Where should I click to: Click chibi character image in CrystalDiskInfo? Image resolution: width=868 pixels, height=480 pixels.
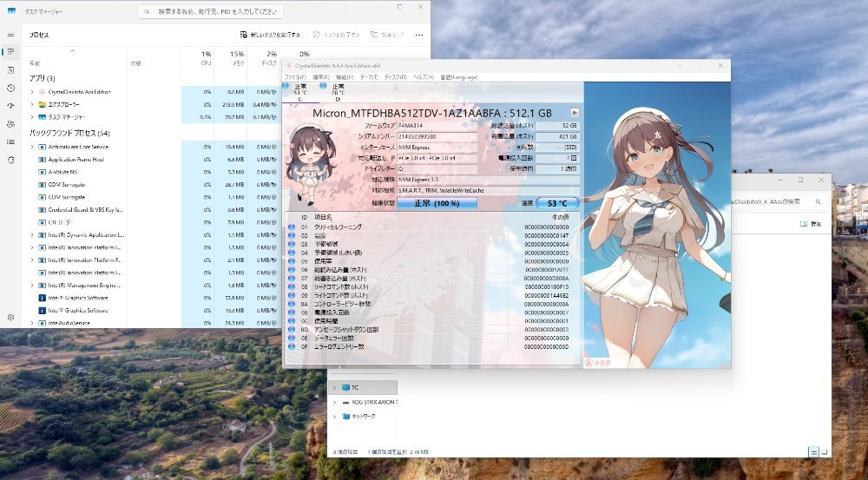(310, 164)
